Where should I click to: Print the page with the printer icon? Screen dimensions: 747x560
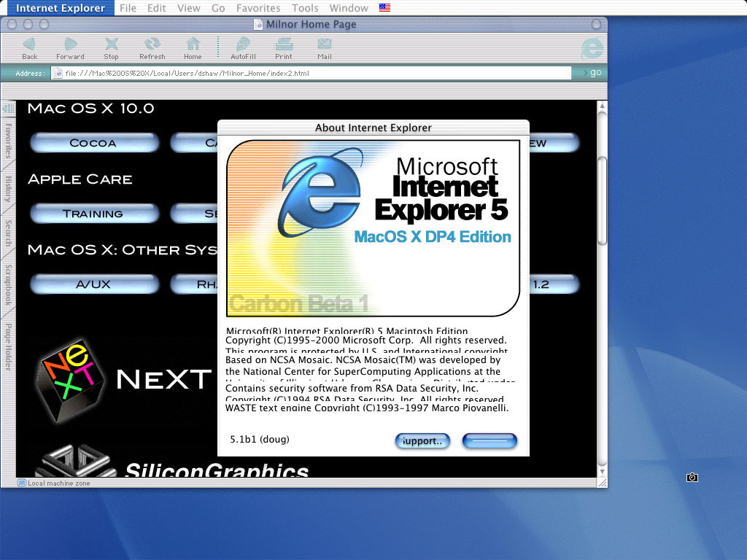point(284,44)
